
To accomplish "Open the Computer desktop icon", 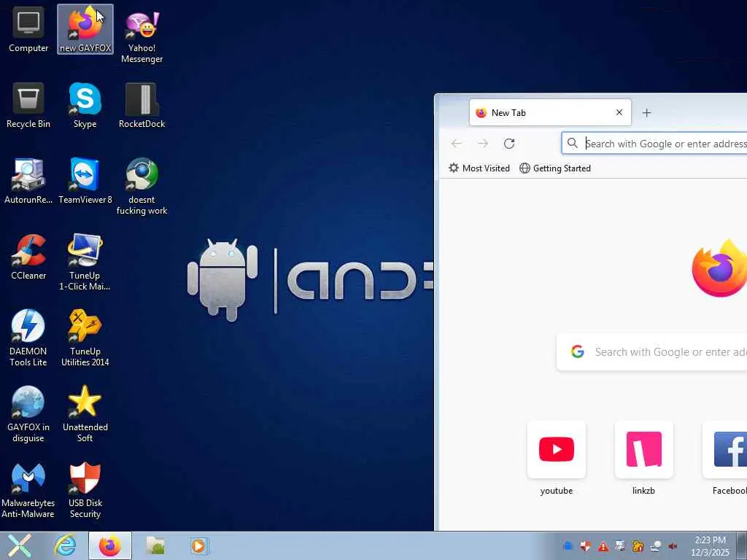I will [28, 30].
